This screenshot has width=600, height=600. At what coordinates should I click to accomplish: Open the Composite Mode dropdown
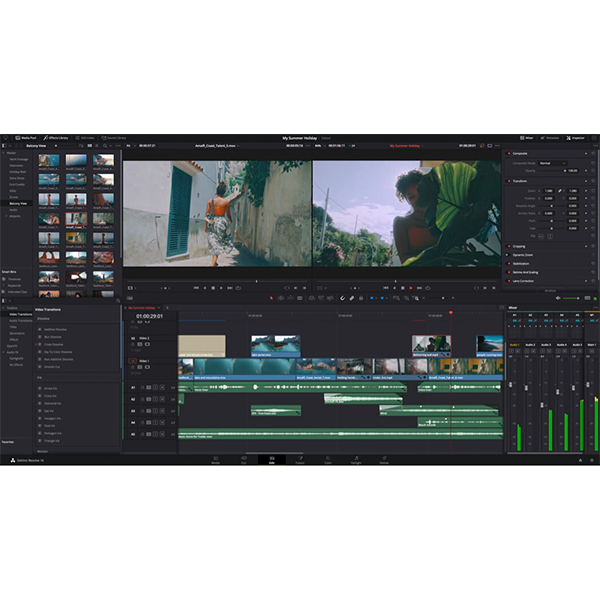pos(555,163)
